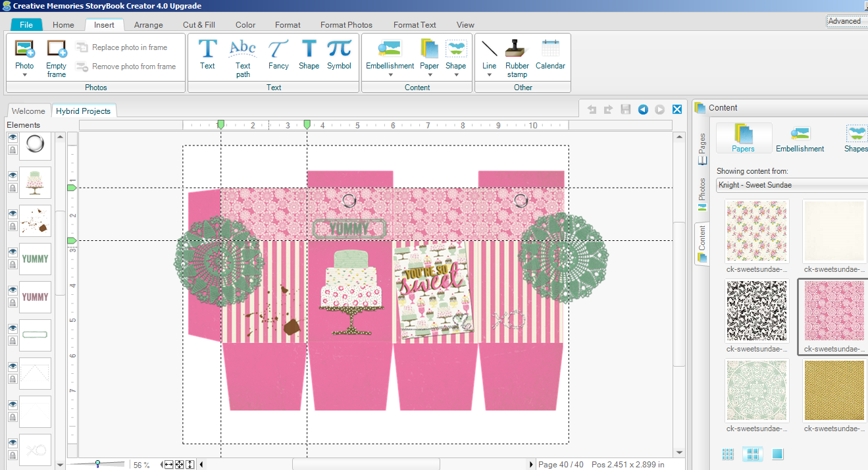Click the save disk icon above the canvas

pos(626,110)
